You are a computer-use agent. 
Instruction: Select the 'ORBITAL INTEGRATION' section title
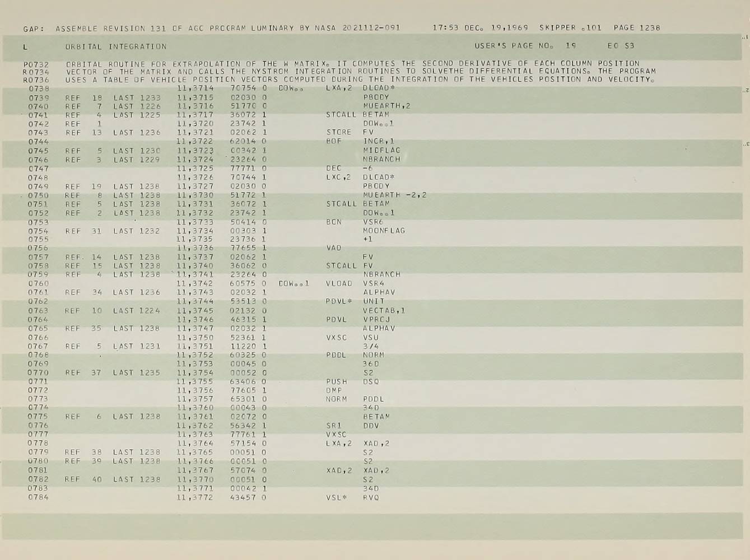pos(116,46)
